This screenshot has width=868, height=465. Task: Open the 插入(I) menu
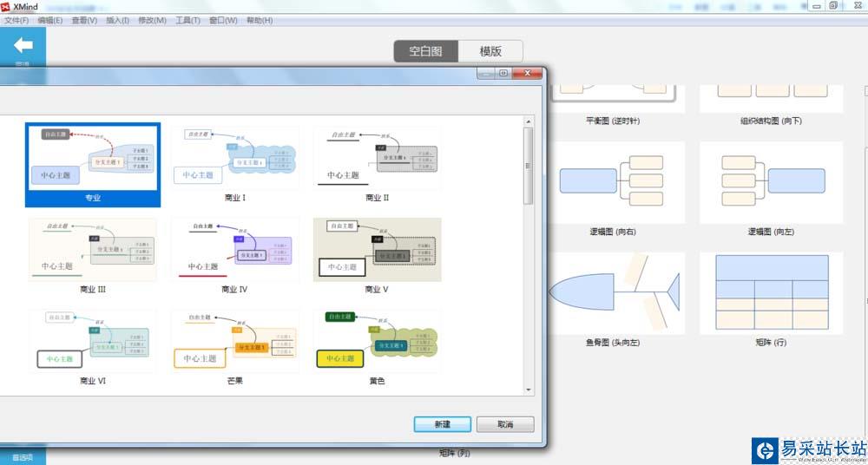pyautogui.click(x=117, y=21)
